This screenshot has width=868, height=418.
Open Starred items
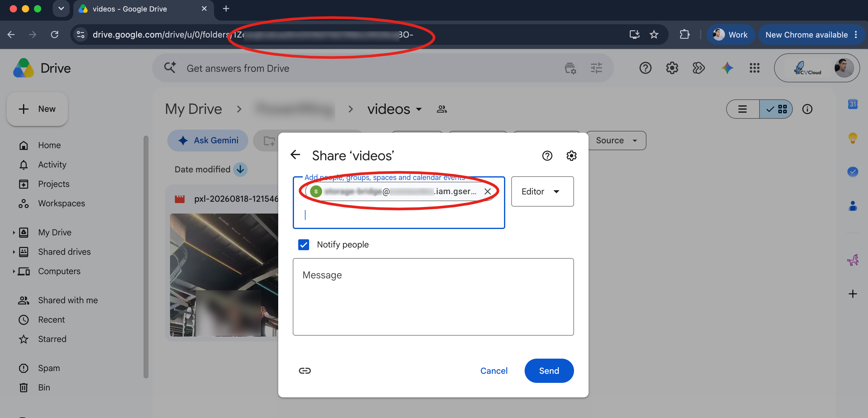click(x=52, y=339)
